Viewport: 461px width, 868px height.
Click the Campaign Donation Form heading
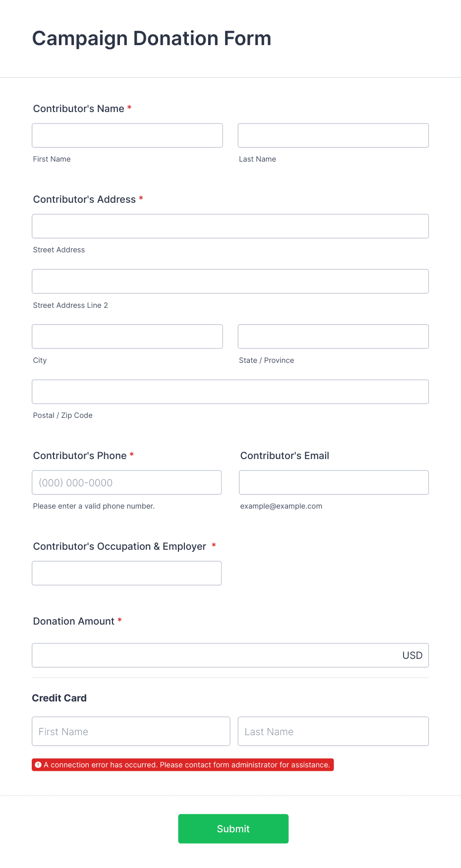point(152,38)
